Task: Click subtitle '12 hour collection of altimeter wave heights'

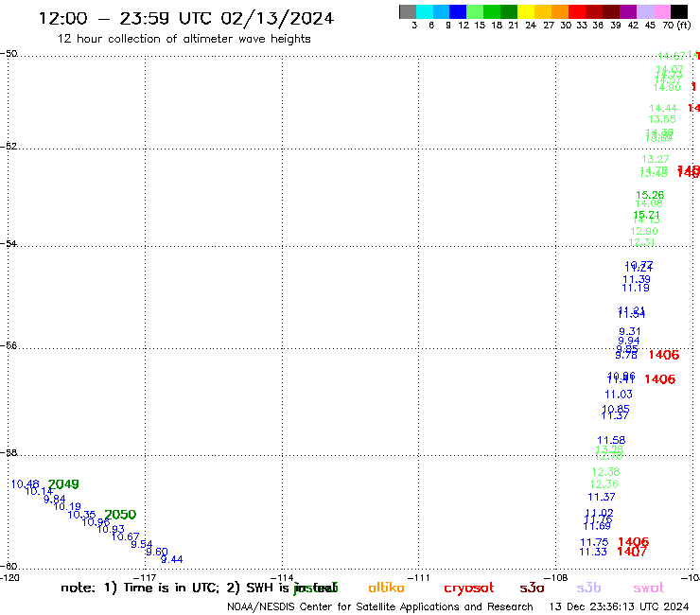Action: (x=184, y=39)
